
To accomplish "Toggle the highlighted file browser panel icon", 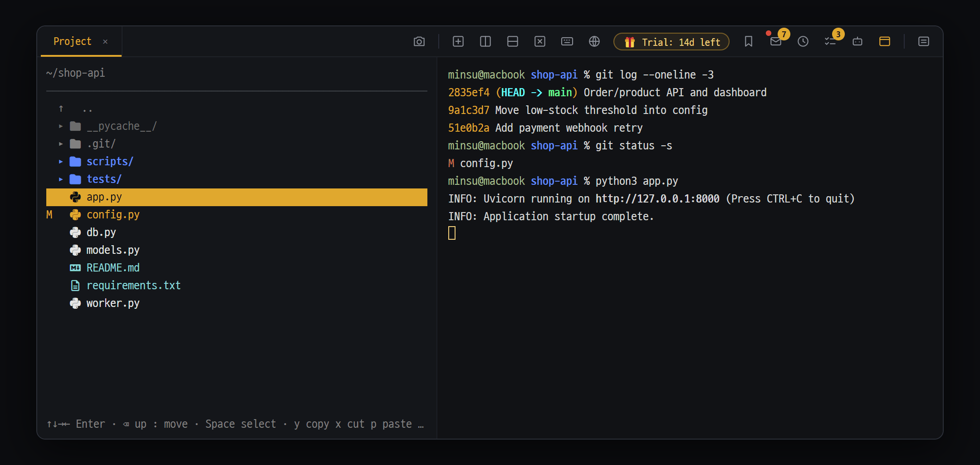I will (x=885, y=42).
